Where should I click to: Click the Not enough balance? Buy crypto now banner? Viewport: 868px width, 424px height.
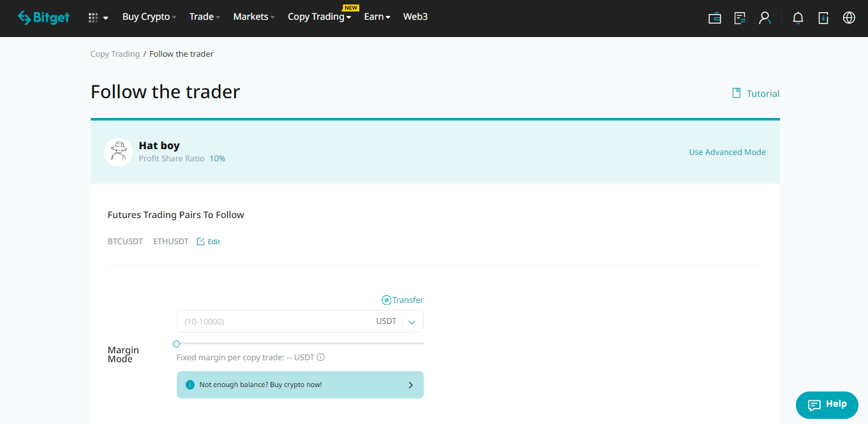pos(300,385)
